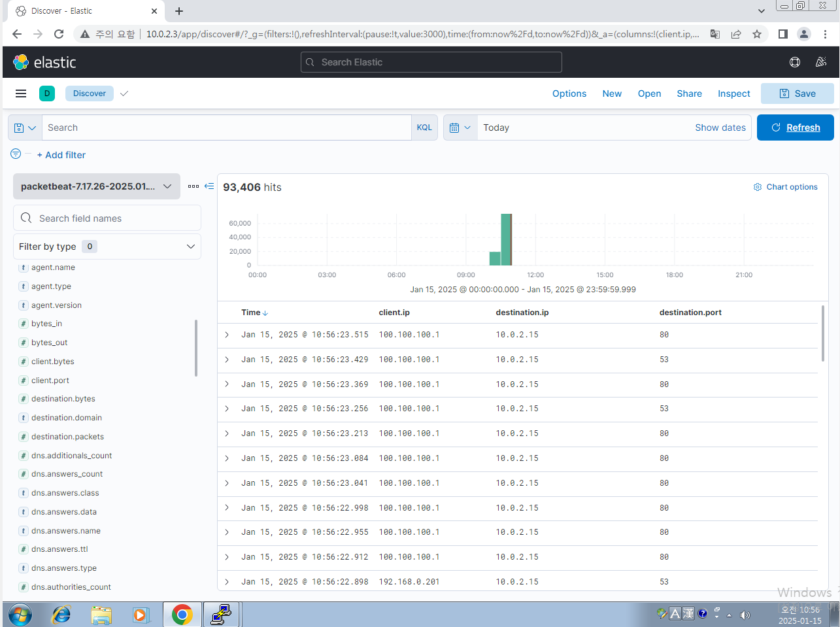Open the Options menu
Image resolution: width=840 pixels, height=627 pixels.
pyautogui.click(x=569, y=93)
